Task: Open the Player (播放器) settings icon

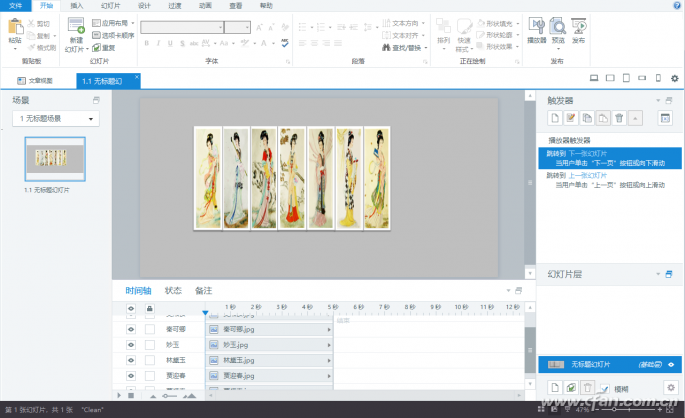Action: point(537,26)
